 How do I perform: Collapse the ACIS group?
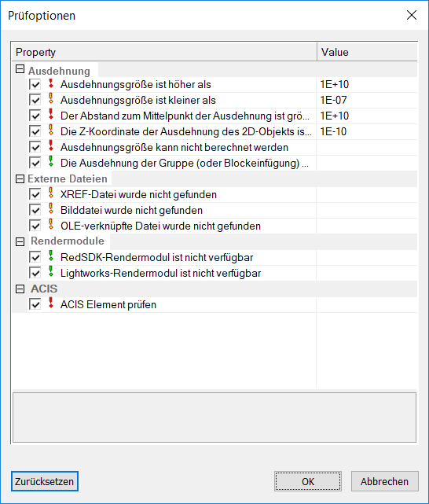coord(20,289)
